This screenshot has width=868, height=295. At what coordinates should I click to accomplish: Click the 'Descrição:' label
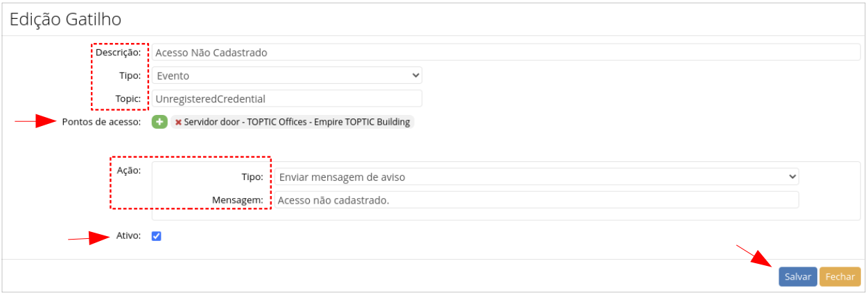pyautogui.click(x=118, y=53)
